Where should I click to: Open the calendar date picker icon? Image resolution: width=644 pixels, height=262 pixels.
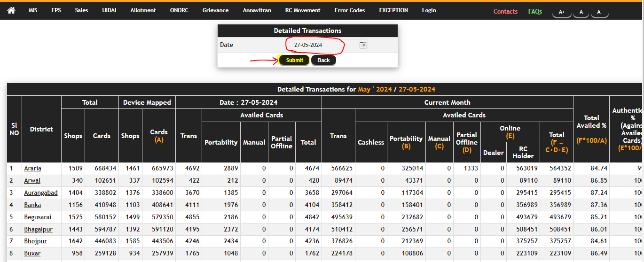pyautogui.click(x=362, y=45)
